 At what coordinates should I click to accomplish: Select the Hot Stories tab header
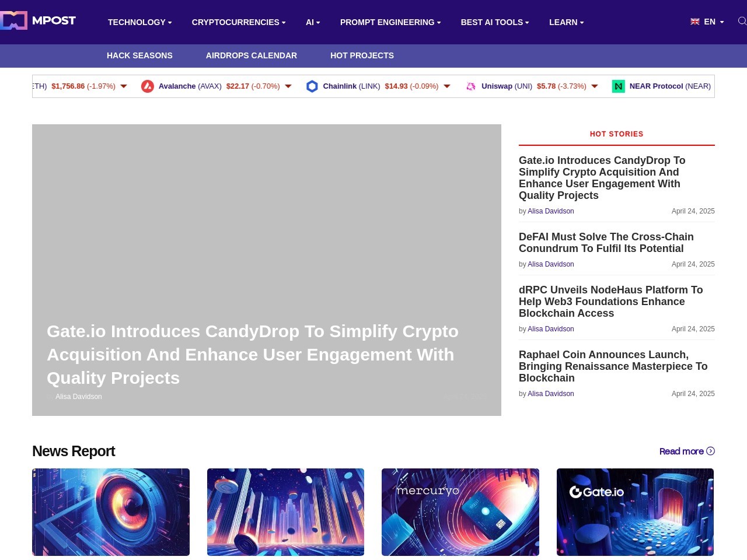click(617, 134)
